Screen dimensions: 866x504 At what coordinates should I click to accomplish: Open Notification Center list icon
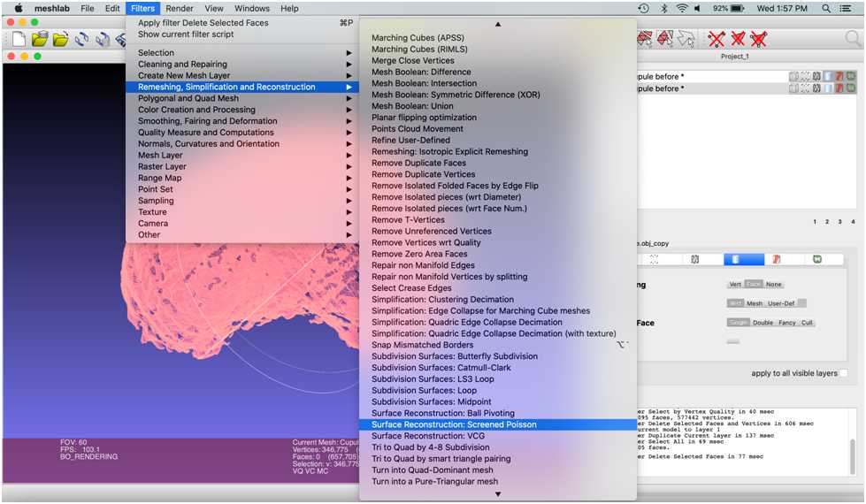tap(846, 8)
